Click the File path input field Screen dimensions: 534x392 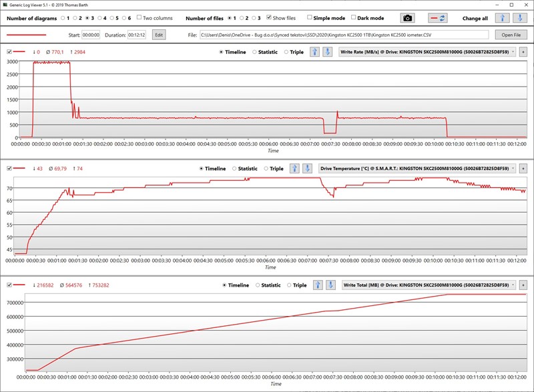coord(343,35)
